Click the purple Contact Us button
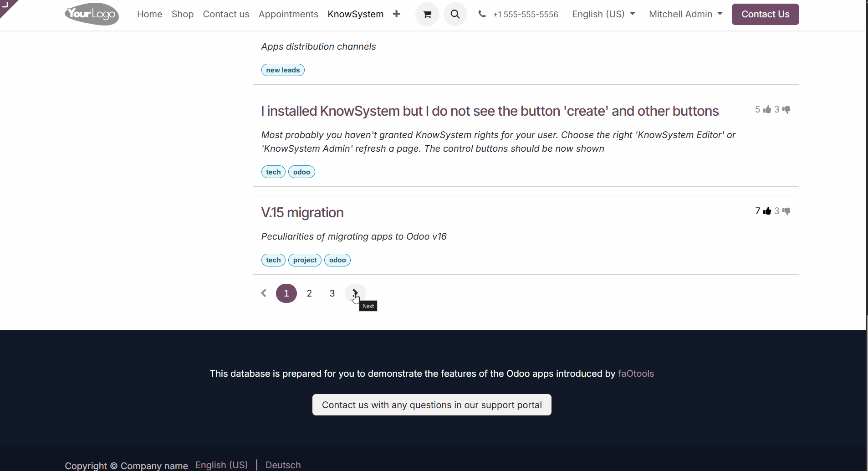The height and width of the screenshot is (471, 868). 765,14
